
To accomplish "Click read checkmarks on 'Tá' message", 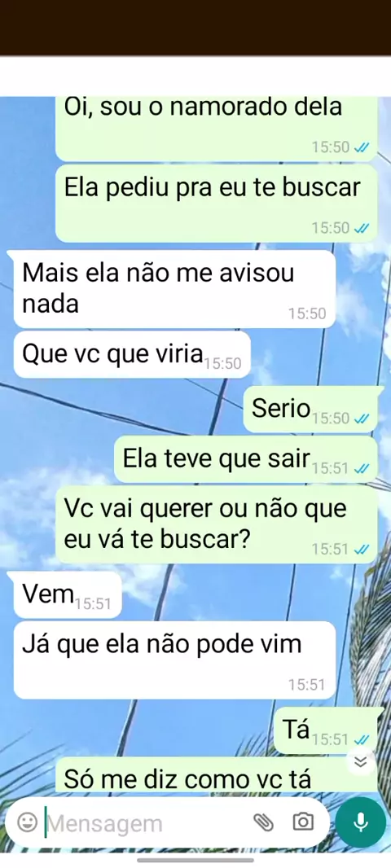I will click(361, 739).
